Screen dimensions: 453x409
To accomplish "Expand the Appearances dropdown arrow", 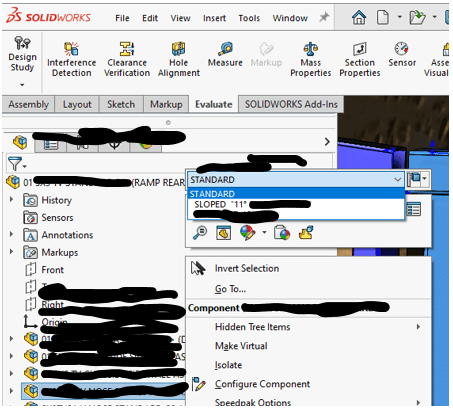I will coord(264,232).
